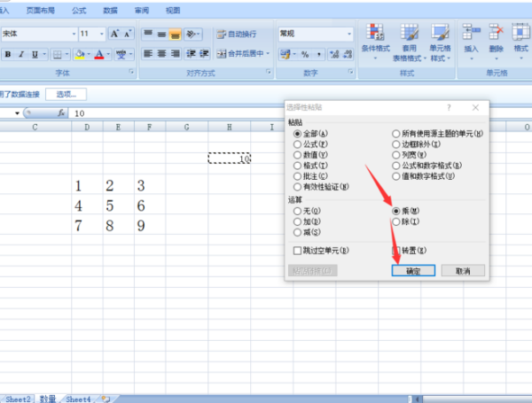The height and width of the screenshot is (403, 532).
Task: Click the Options (选项...) button
Action: tap(66, 94)
